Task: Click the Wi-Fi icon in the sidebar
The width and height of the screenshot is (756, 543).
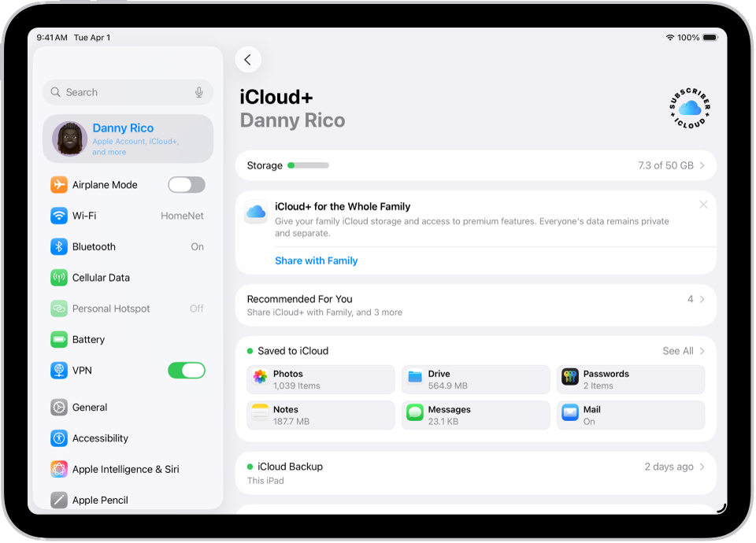Action: (59, 215)
